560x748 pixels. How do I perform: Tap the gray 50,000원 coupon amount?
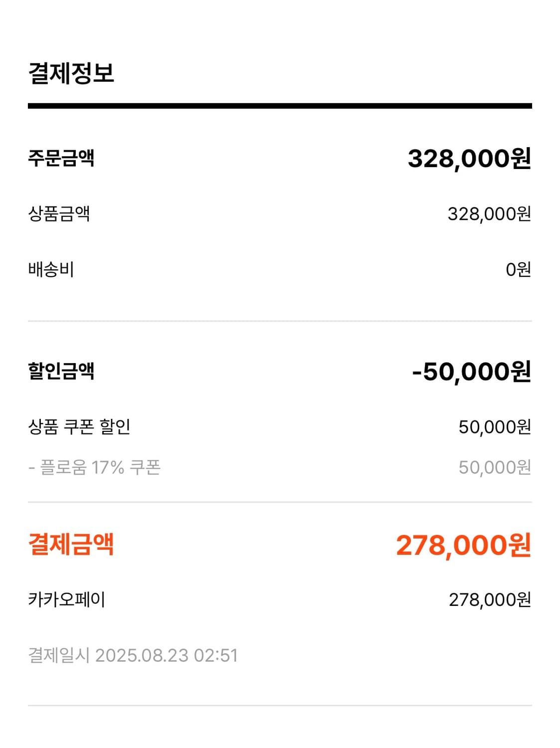click(495, 467)
